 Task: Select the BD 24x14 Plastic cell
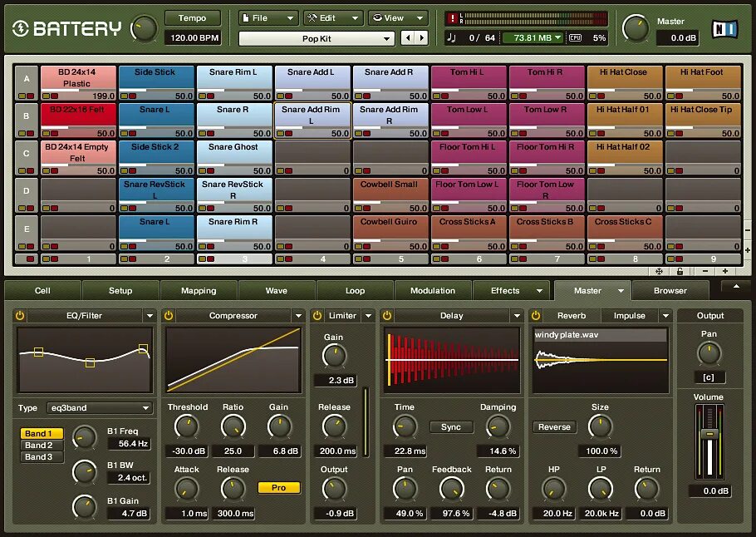(x=78, y=83)
